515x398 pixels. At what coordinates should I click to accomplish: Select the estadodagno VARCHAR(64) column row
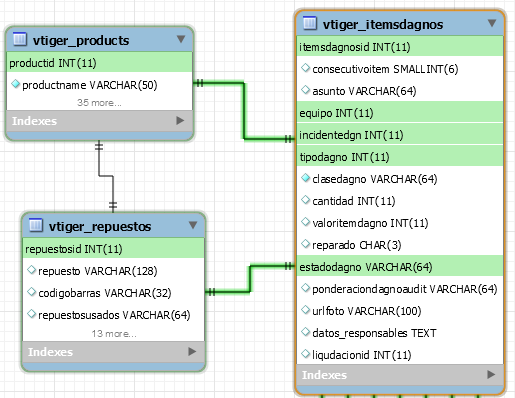(400, 267)
